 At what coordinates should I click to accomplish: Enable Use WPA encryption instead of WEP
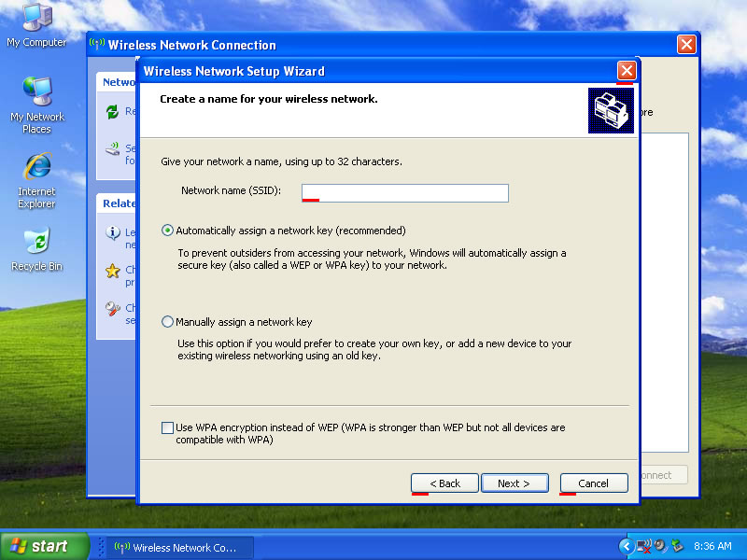pyautogui.click(x=167, y=427)
